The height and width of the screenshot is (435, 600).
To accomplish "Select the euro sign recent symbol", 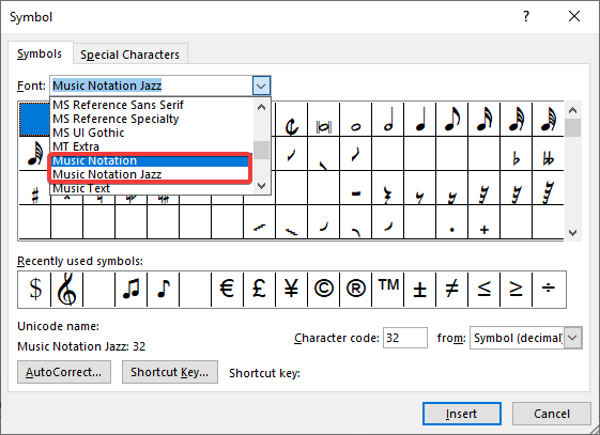I will pos(226,289).
